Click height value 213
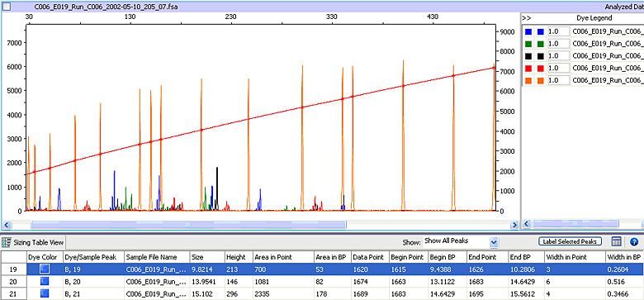This screenshot has width=644, height=300. pyautogui.click(x=233, y=270)
